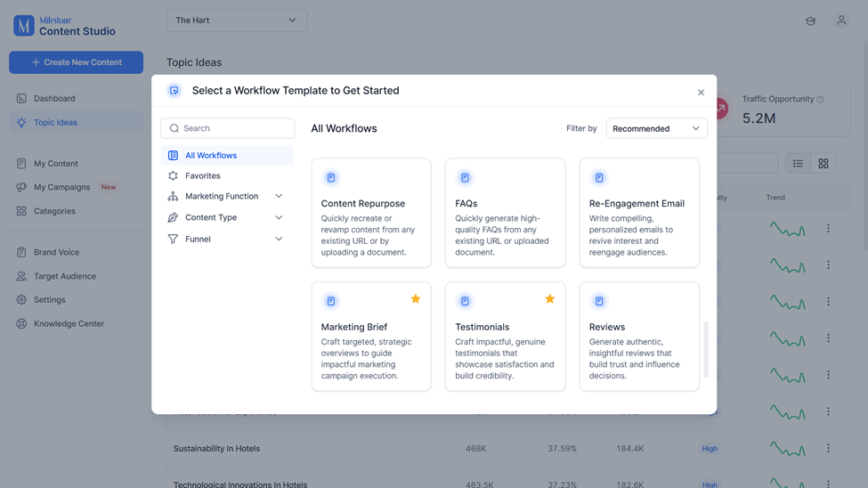The image size is (868, 488).
Task: Click the Topic Ideas lightbulb icon
Action: click(21, 122)
